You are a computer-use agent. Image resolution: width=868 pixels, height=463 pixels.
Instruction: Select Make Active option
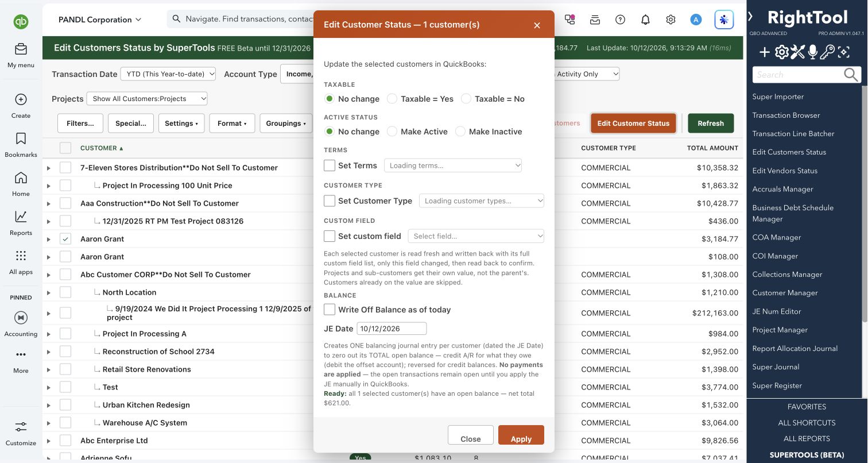(x=392, y=132)
